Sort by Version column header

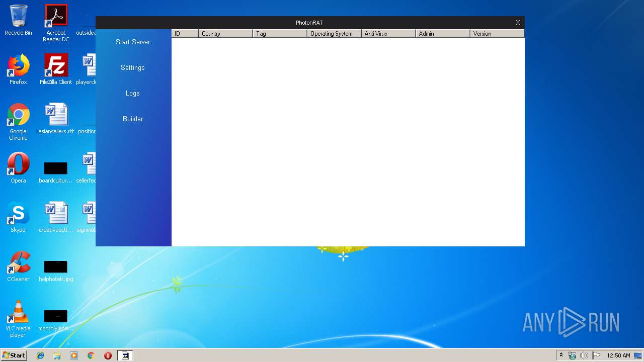tap(497, 34)
